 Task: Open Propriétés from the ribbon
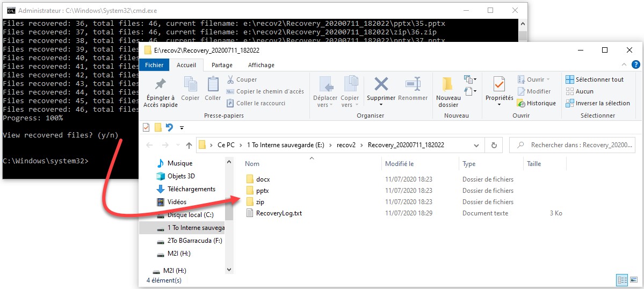tap(499, 86)
